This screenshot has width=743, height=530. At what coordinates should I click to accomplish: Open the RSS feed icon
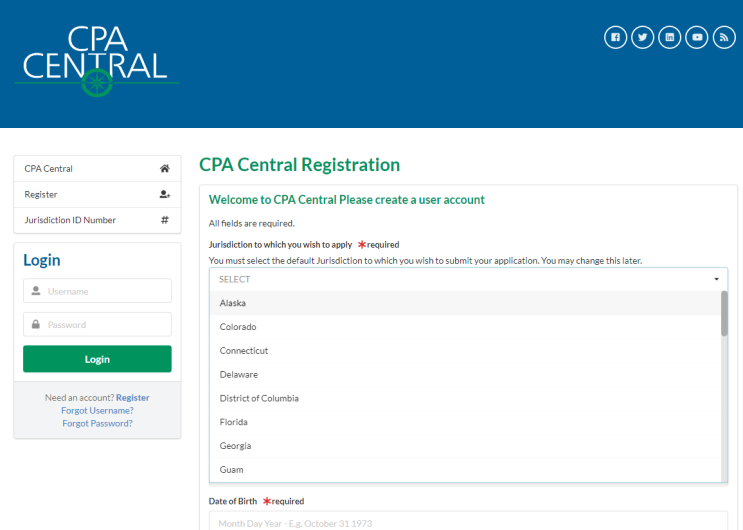(724, 37)
